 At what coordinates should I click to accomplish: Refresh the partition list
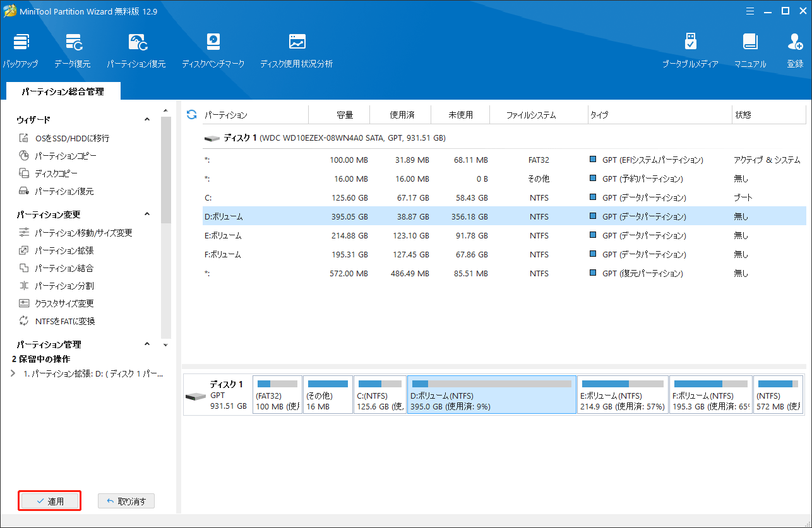(x=192, y=115)
